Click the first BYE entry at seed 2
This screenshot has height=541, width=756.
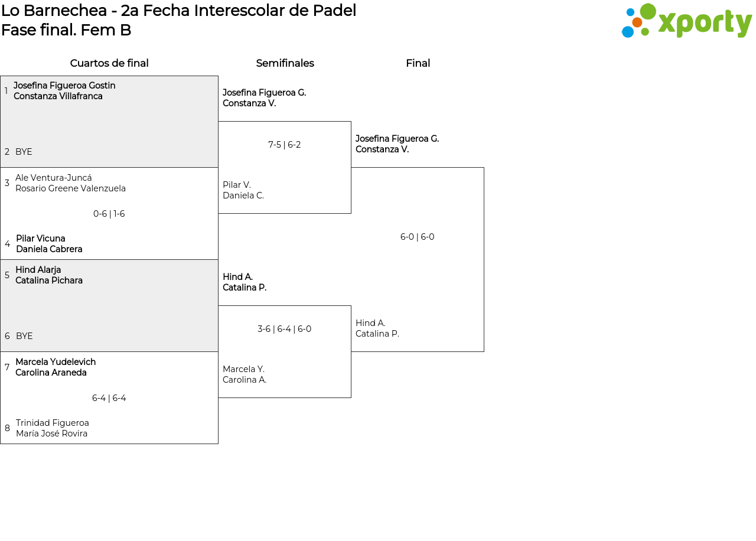(24, 152)
